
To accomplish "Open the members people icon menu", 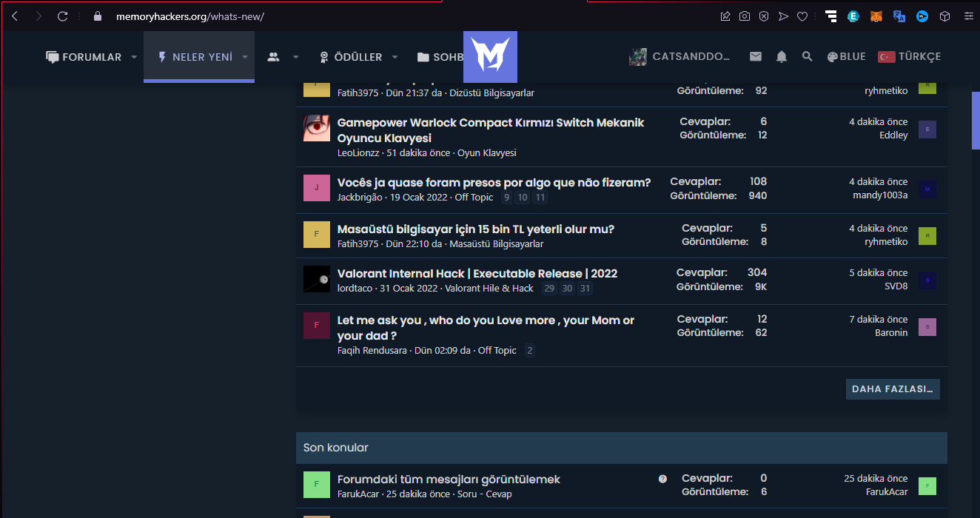I will point(273,57).
